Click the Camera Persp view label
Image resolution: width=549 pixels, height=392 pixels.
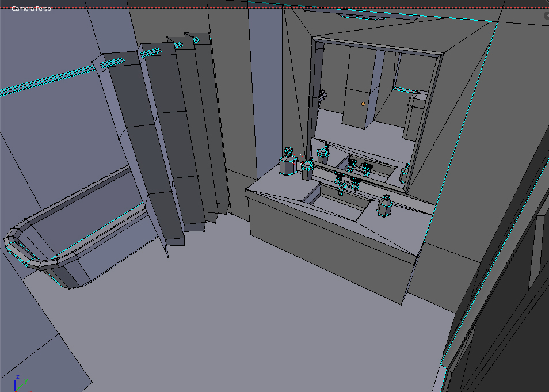point(31,9)
